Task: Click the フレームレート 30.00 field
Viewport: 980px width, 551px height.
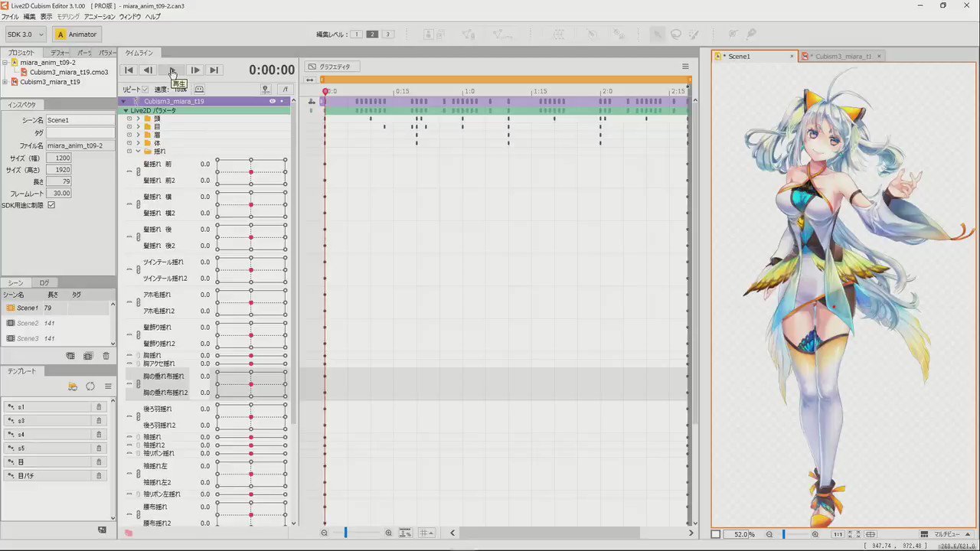Action: coord(59,193)
